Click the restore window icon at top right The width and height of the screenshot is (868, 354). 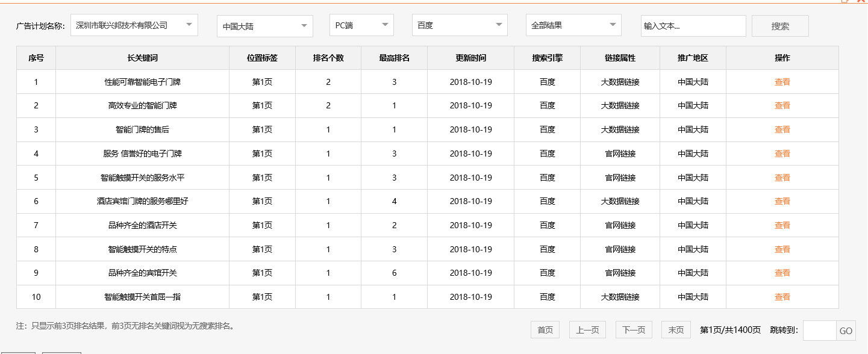pos(845,2)
